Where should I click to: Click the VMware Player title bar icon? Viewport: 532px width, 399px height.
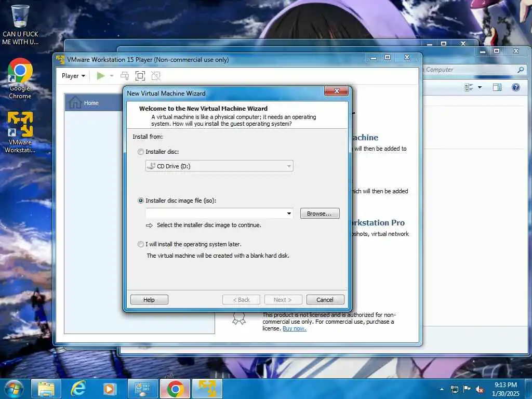[x=60, y=59]
